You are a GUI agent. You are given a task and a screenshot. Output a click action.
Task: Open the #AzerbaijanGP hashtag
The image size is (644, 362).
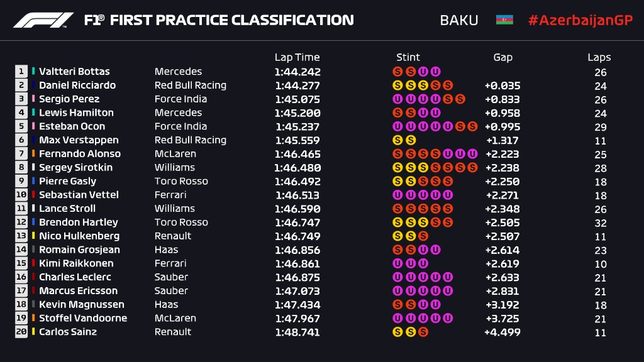point(579,20)
